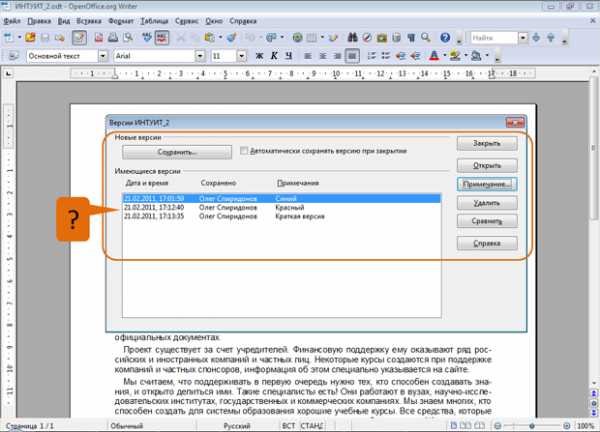Expand the New document dropdown arrow
Image resolution: width=600 pixels, height=432 pixels.
[19, 37]
